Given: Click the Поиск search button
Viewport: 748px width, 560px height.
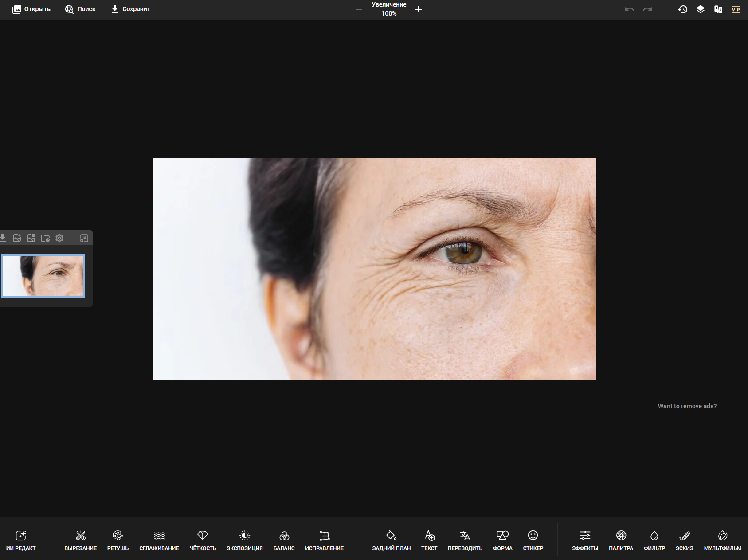Looking at the screenshot, I should point(80,9).
